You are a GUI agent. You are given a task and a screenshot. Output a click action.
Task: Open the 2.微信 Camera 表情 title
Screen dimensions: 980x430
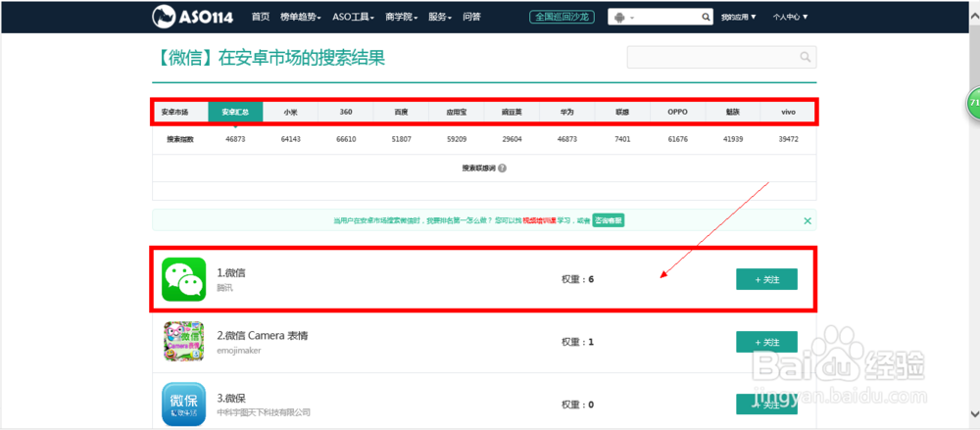pyautogui.click(x=263, y=336)
